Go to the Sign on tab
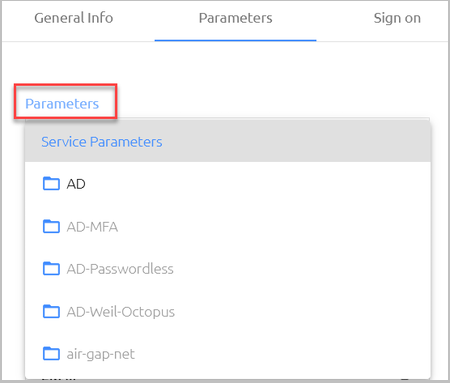 [397, 18]
